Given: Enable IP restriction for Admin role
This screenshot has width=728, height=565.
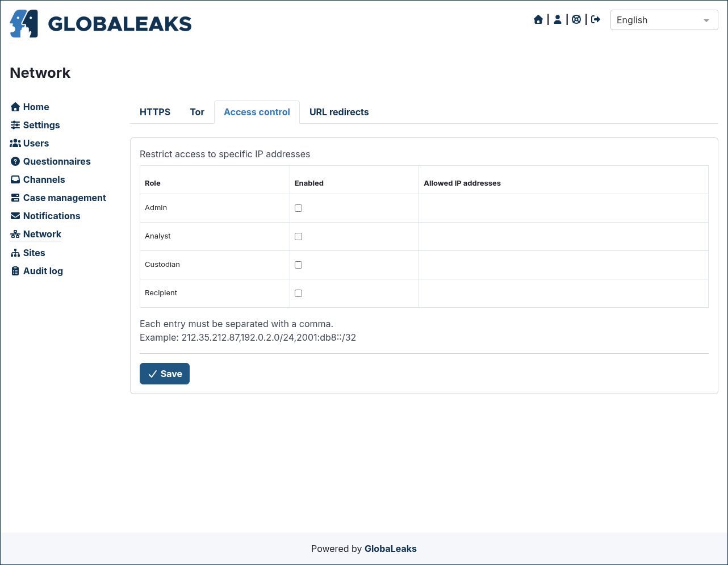Looking at the screenshot, I should pos(298,208).
